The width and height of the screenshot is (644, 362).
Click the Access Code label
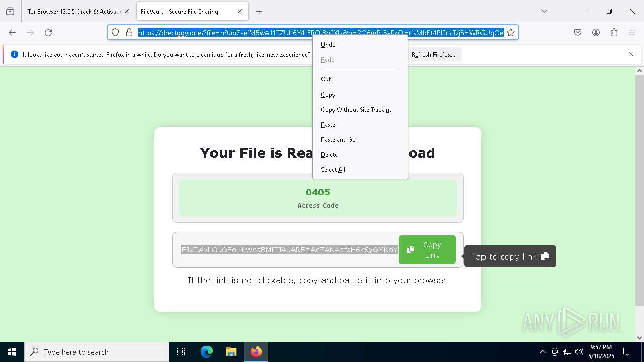tap(318, 205)
